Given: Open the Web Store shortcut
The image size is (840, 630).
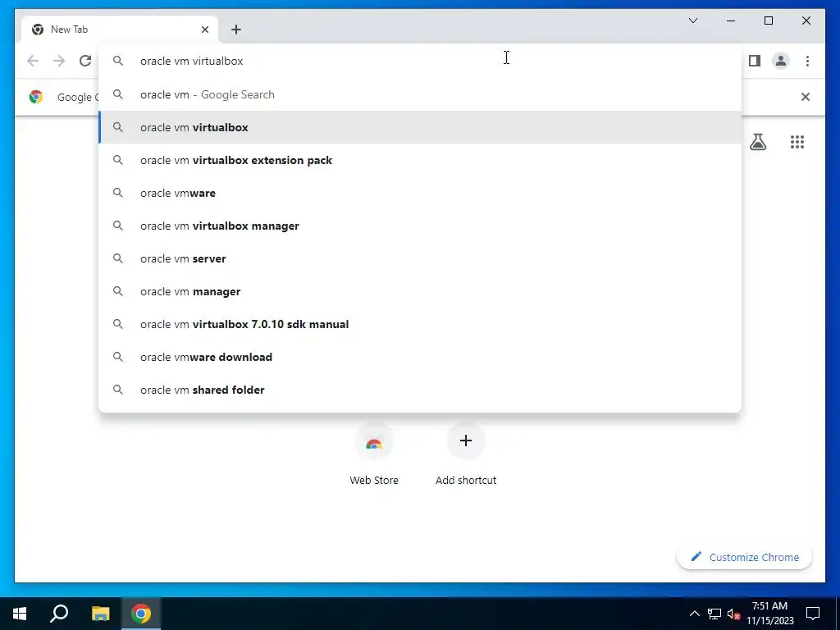Looking at the screenshot, I should point(374,455).
